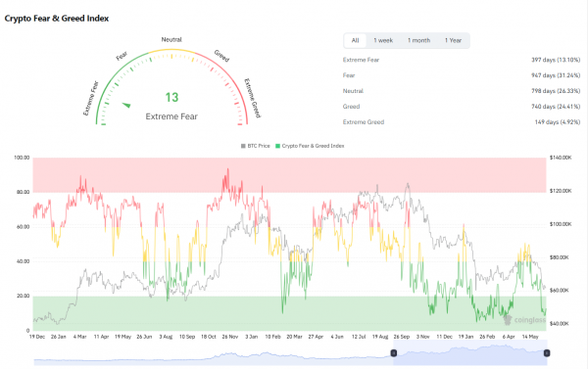Image resolution: width=588 pixels, height=369 pixels.
Task: Click the 397 days (13.10%) value
Action: pyautogui.click(x=556, y=60)
